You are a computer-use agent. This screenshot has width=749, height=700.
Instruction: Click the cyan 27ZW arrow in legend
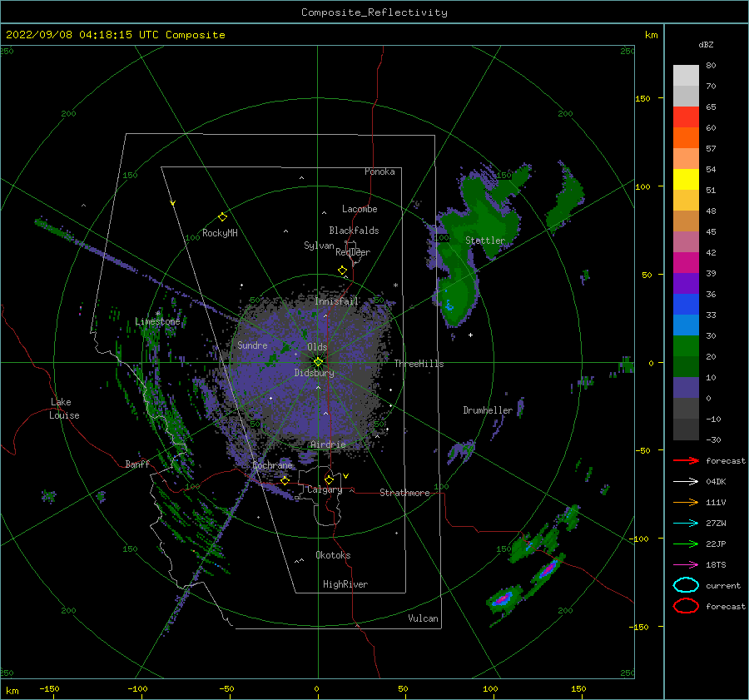[x=686, y=524]
